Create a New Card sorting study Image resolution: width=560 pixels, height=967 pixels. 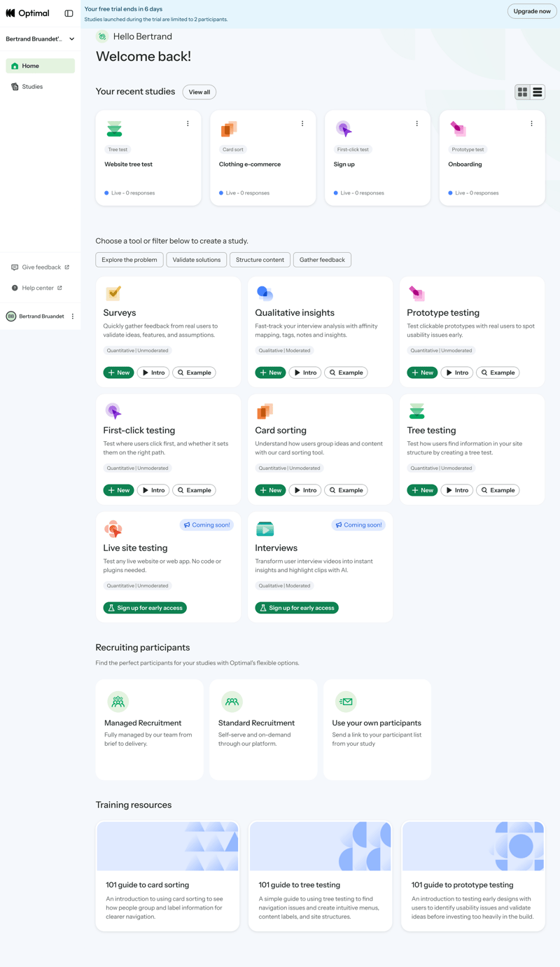(x=270, y=490)
